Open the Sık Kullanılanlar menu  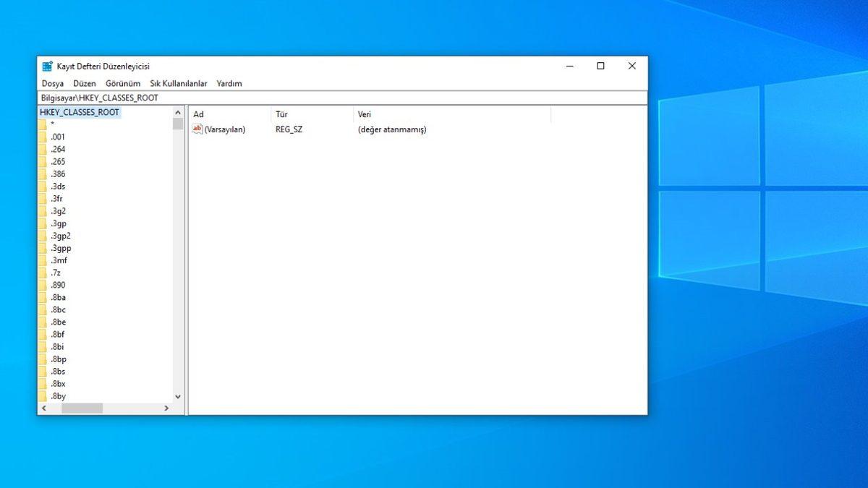(177, 83)
